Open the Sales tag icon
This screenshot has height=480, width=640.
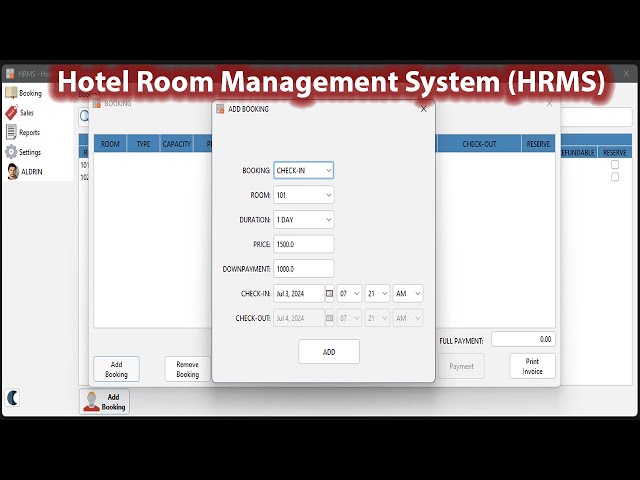11,113
